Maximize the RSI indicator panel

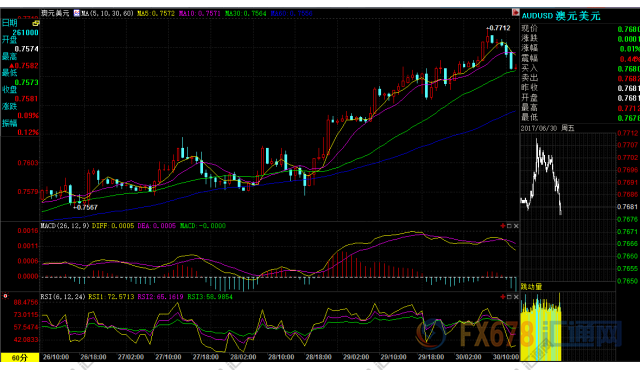509,297
